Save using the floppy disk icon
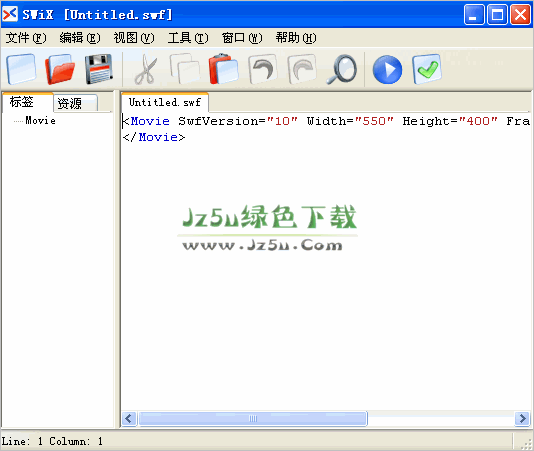The height and width of the screenshot is (451, 534). click(x=99, y=69)
